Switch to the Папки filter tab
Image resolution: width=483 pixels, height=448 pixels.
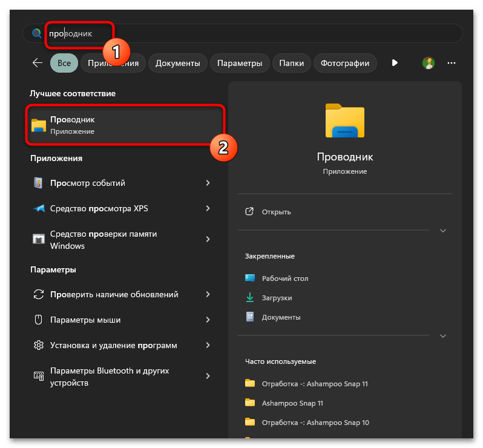coord(291,63)
